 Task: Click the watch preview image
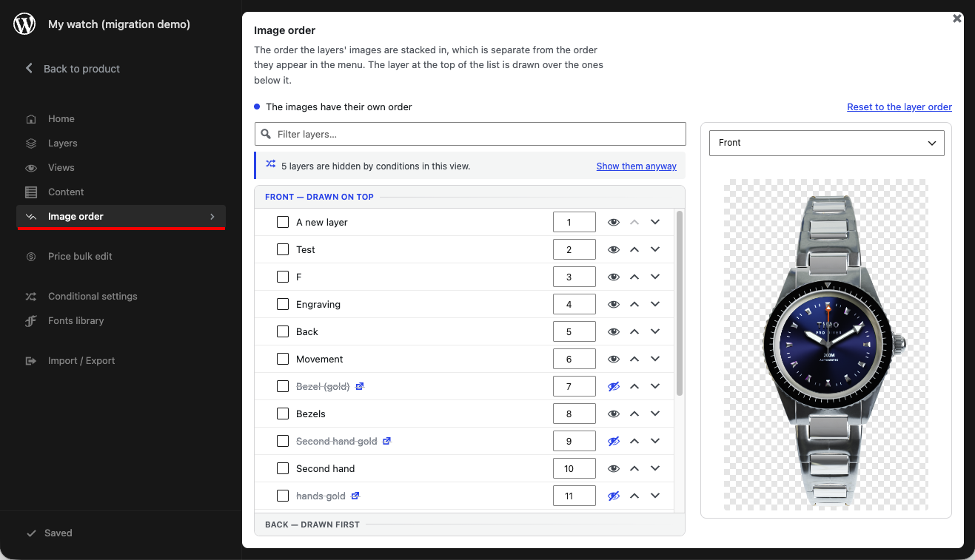(825, 345)
